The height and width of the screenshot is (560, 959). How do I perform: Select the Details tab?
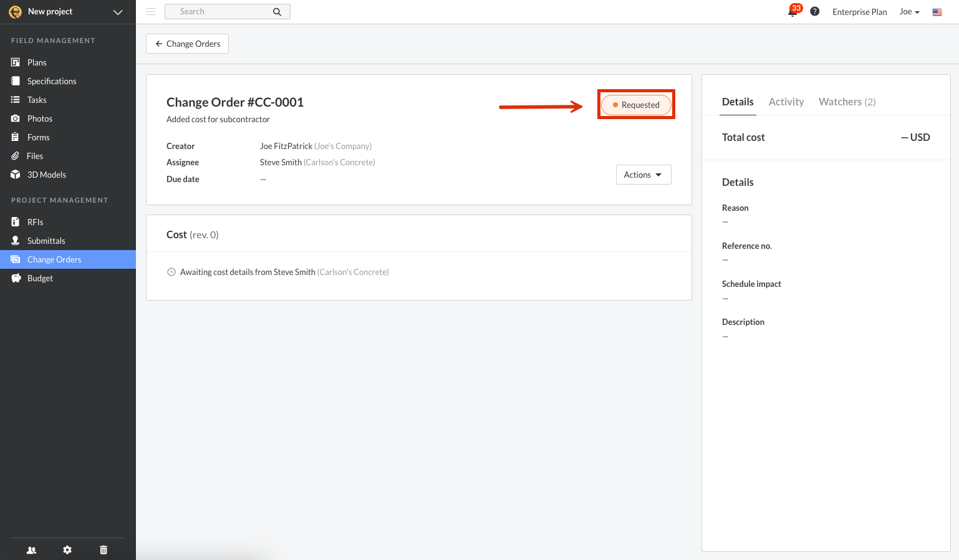click(738, 102)
